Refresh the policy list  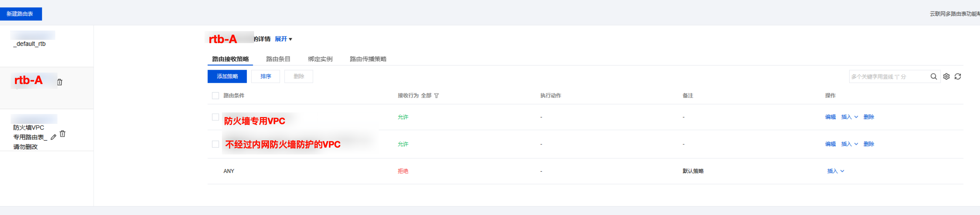point(958,77)
